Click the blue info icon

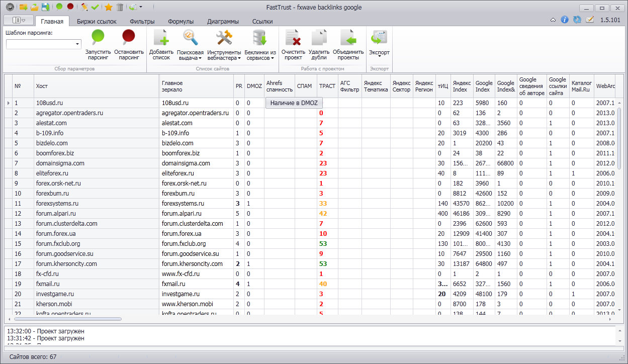[x=565, y=20]
